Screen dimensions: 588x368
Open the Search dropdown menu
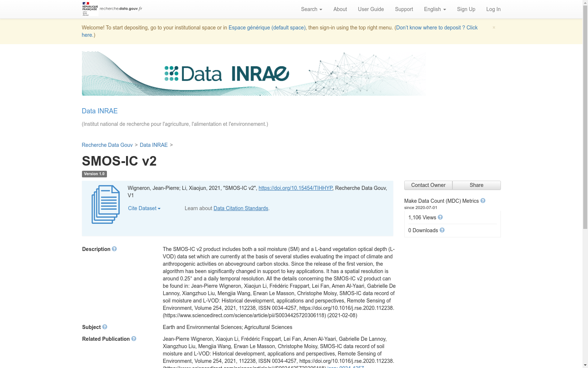(x=311, y=9)
